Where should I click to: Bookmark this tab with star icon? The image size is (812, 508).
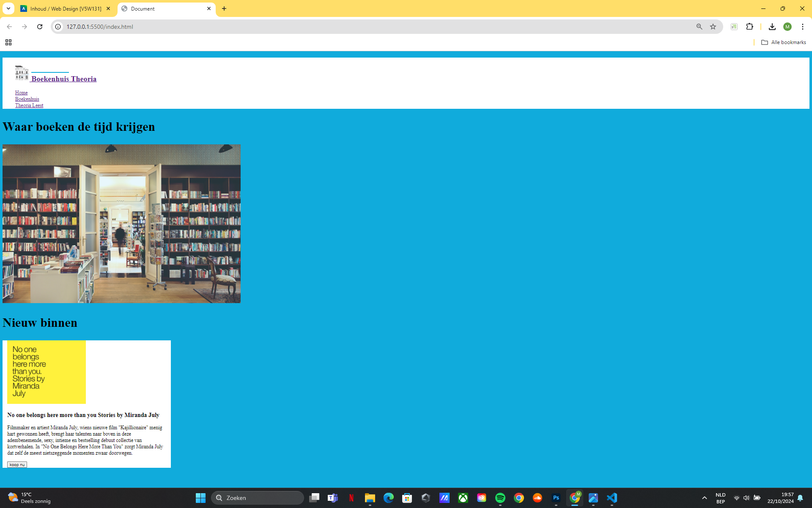713,27
